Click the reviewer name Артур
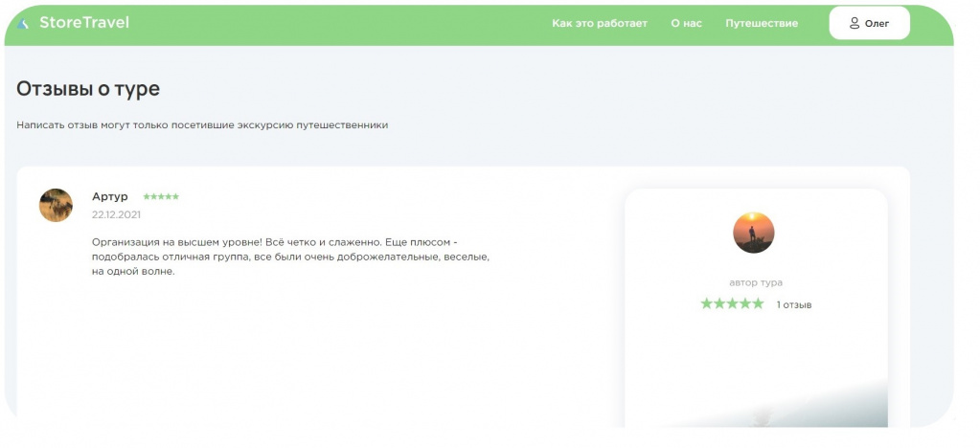Screen dimensions: 980x448 (x=110, y=196)
